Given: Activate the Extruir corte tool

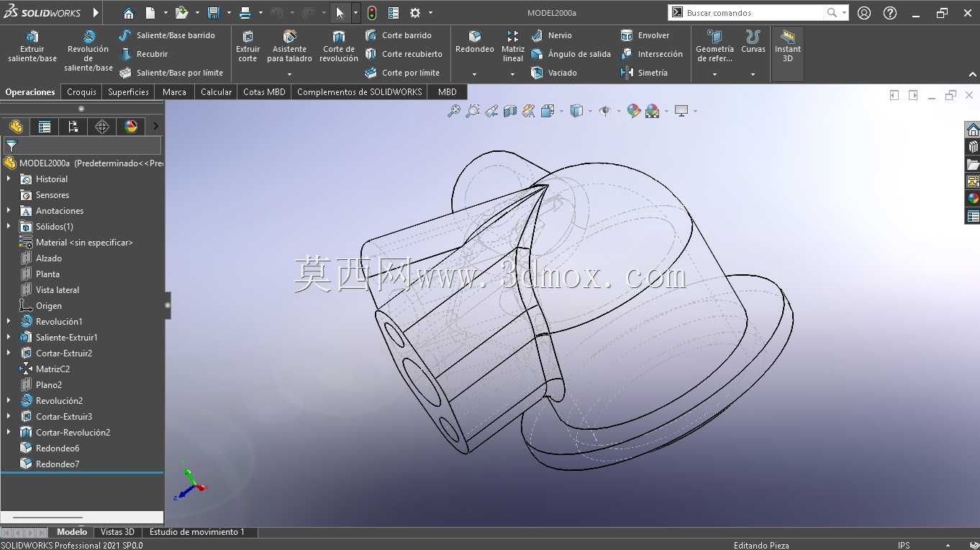Looking at the screenshot, I should coord(248,47).
